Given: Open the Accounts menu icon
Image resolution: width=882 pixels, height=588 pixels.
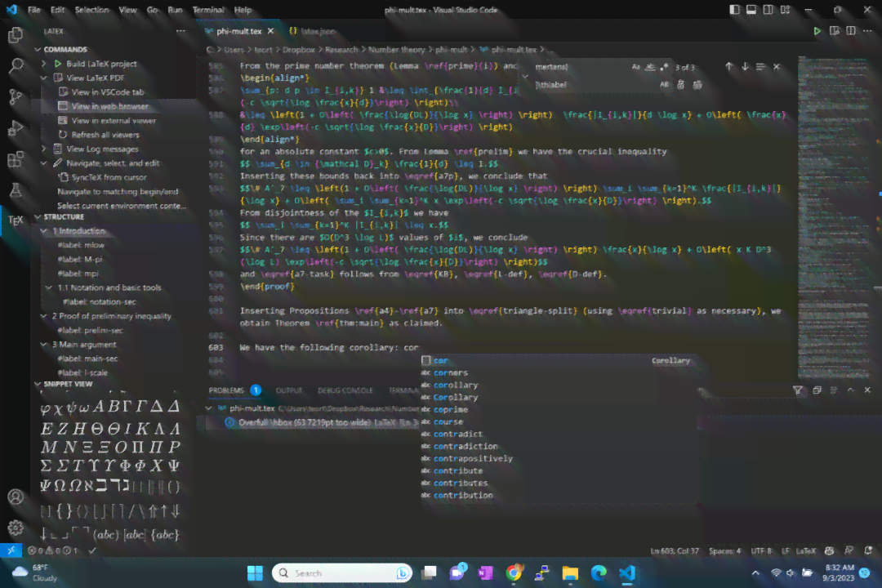Looking at the screenshot, I should tap(16, 497).
